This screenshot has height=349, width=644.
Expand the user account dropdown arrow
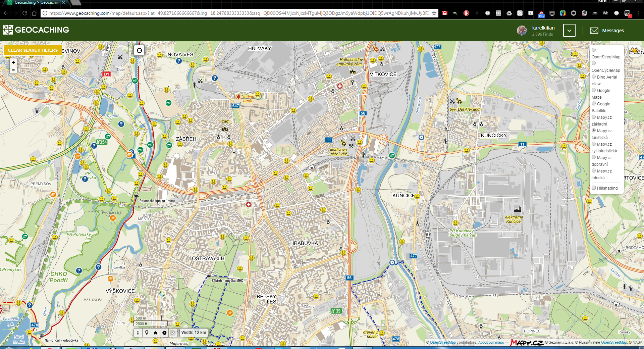(x=569, y=31)
